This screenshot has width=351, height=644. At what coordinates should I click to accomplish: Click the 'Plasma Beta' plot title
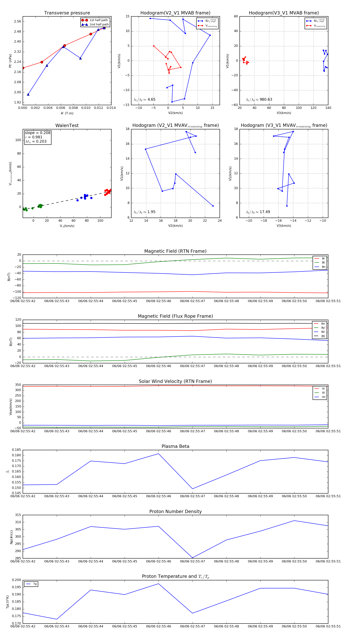(175, 446)
